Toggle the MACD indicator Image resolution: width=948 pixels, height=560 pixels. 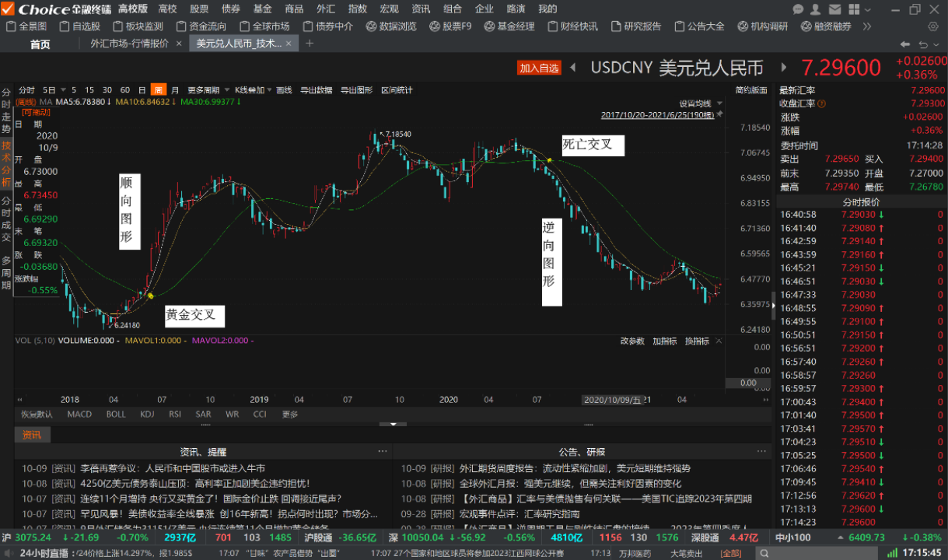(x=79, y=415)
